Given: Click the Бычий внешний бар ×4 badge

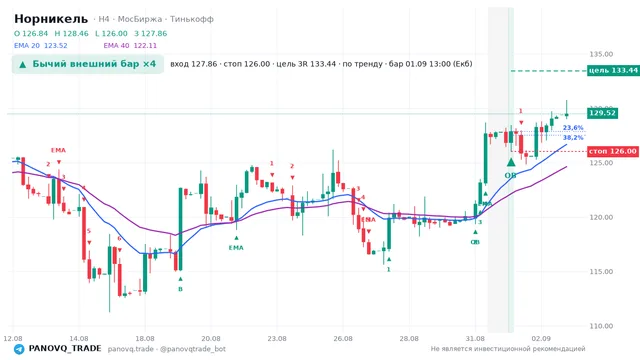Looking at the screenshot, I should tap(88, 64).
